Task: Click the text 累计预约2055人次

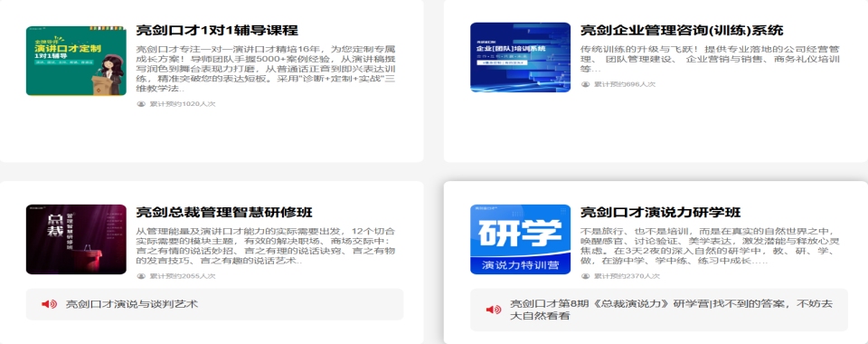Action: [x=182, y=276]
